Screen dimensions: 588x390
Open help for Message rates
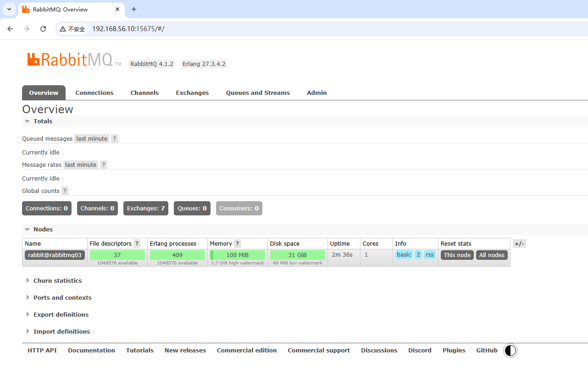[103, 165]
